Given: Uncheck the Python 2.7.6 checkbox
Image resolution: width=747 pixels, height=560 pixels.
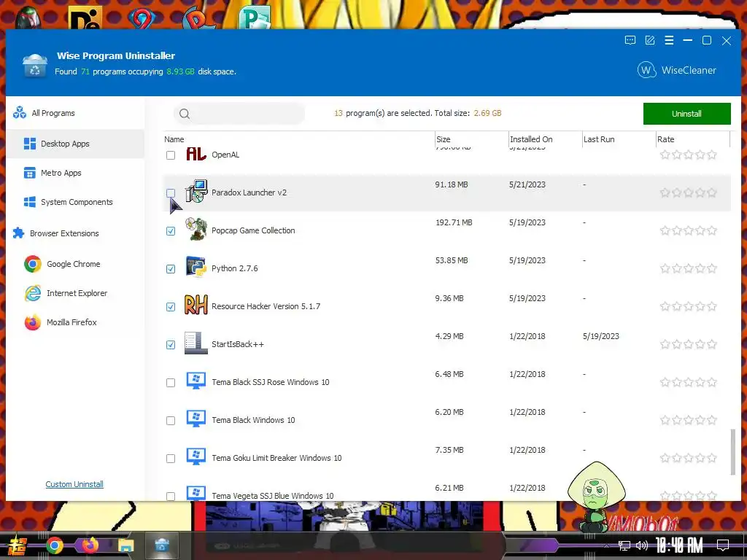Looking at the screenshot, I should click(171, 269).
